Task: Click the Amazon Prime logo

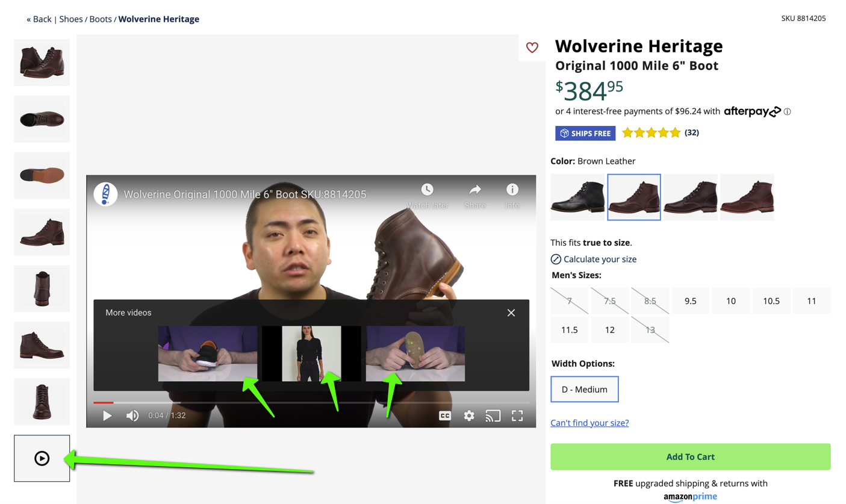Action: pyautogui.click(x=691, y=497)
